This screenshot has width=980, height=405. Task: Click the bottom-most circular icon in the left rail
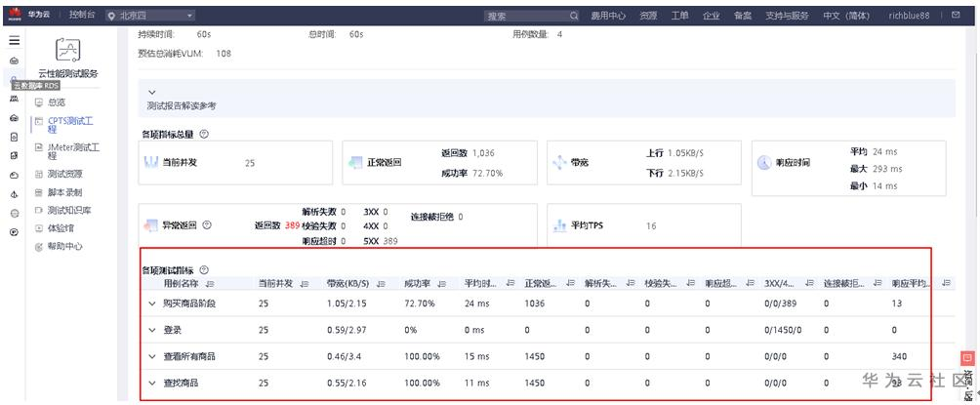(14, 232)
